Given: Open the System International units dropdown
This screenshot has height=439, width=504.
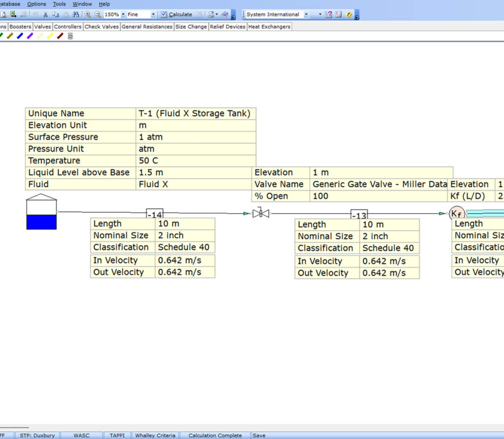Looking at the screenshot, I should point(306,14).
